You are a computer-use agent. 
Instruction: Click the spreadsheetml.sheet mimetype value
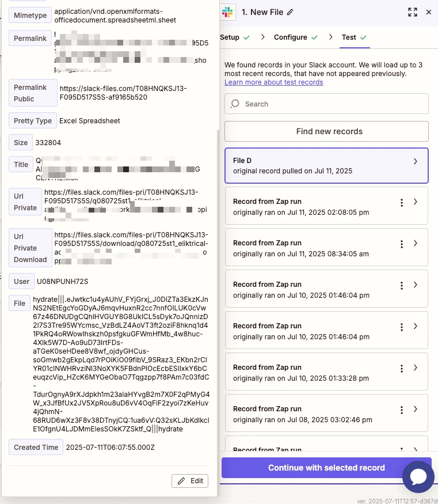[115, 16]
